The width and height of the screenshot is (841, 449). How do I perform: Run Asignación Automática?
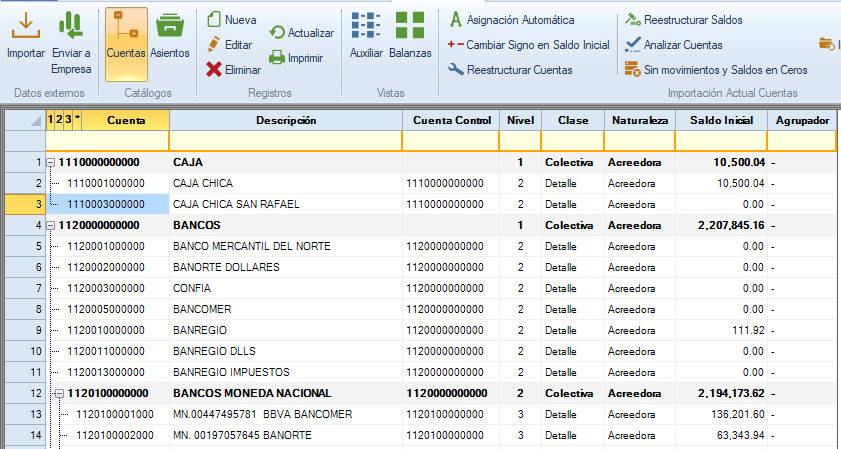click(x=525, y=19)
